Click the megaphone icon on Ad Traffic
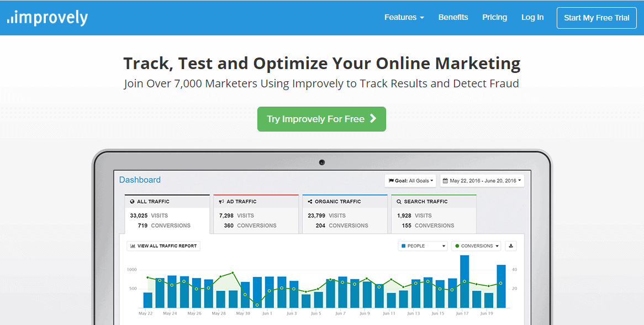The width and height of the screenshot is (644, 325). (221, 202)
